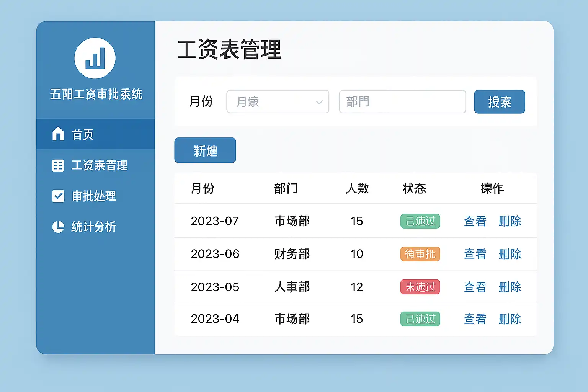Click the green status badge for 2023-07
This screenshot has height=392, width=588.
point(420,221)
